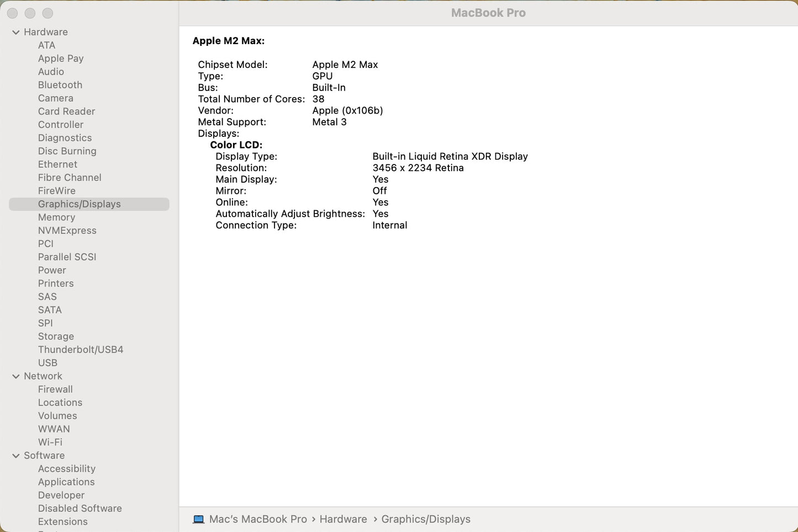Collapse the Software category chevron
Viewport: 798px width, 532px height.
(16, 456)
